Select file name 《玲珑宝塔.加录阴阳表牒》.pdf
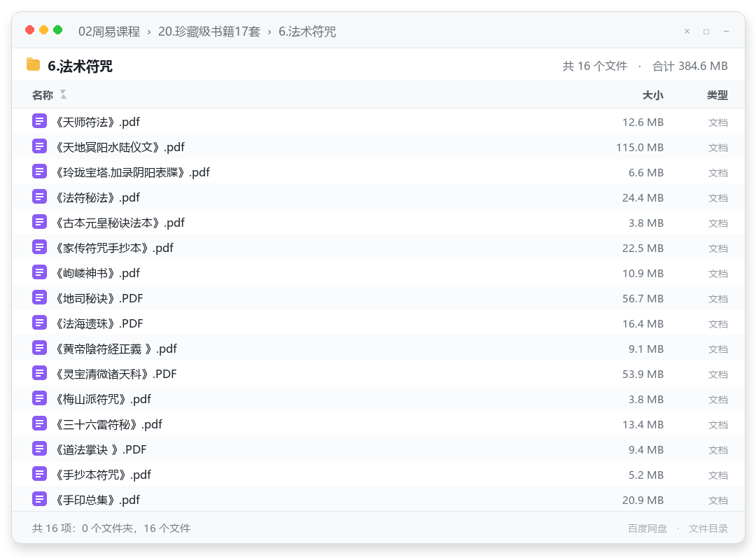The width and height of the screenshot is (756, 560). click(x=132, y=172)
